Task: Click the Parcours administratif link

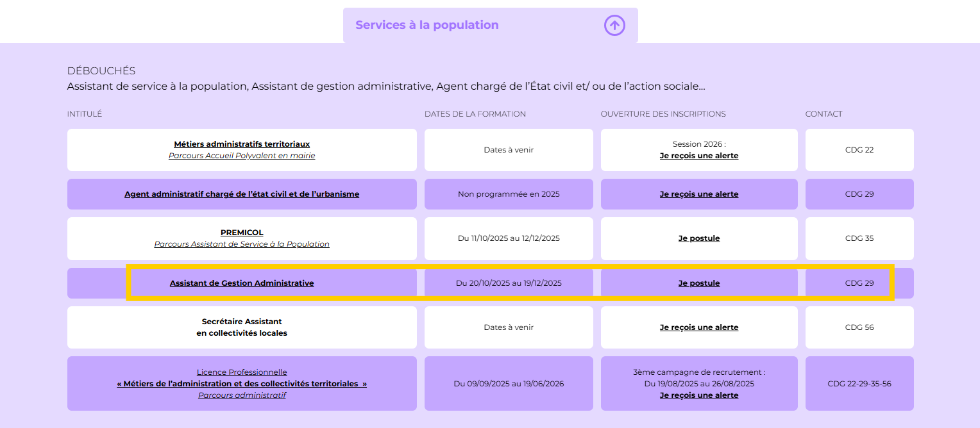Action: coord(242,395)
